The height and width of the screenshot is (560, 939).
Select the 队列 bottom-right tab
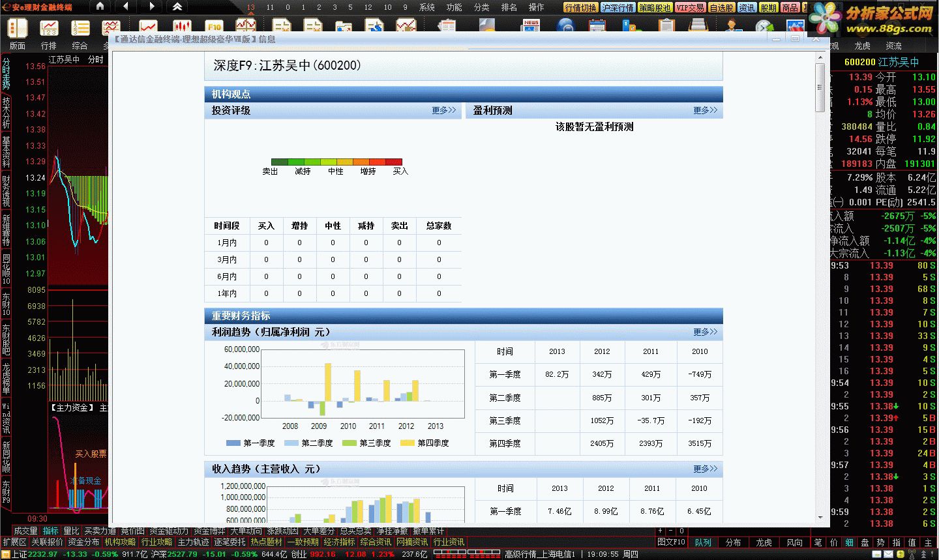tap(703, 542)
